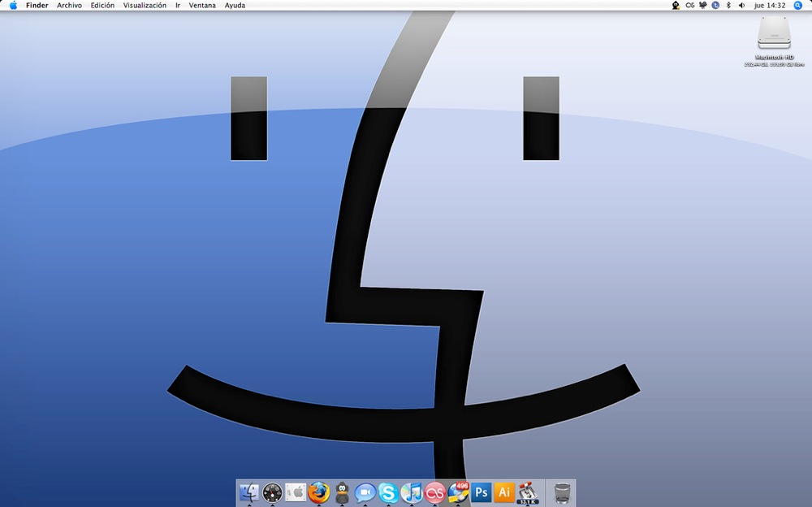Open the Adium duck icon in the Dock

pyautogui.click(x=342, y=492)
